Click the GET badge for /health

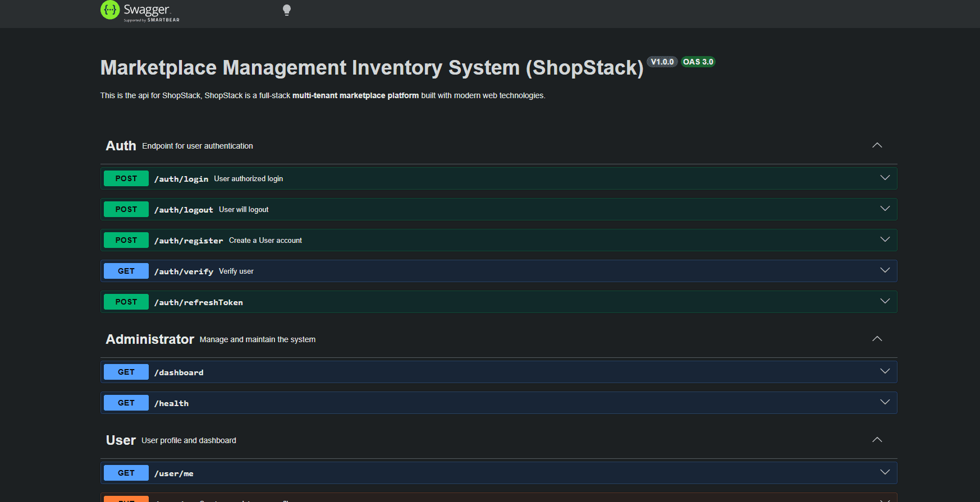[x=126, y=403]
